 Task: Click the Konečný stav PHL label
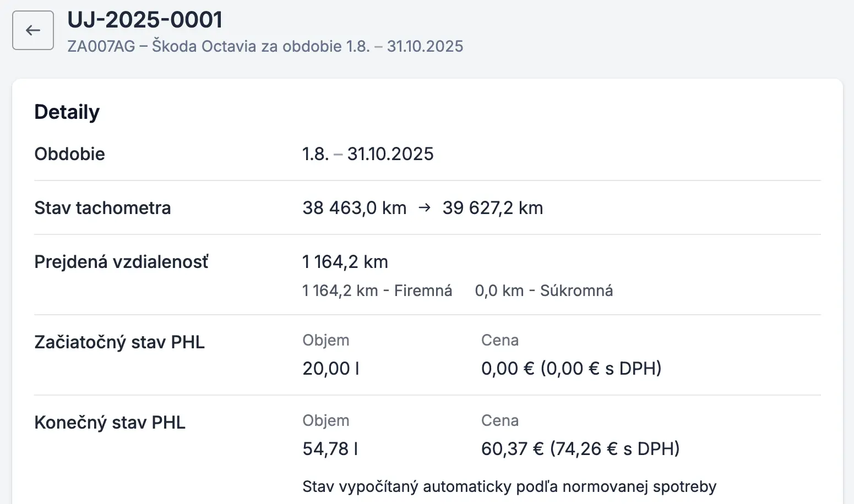[x=110, y=423]
